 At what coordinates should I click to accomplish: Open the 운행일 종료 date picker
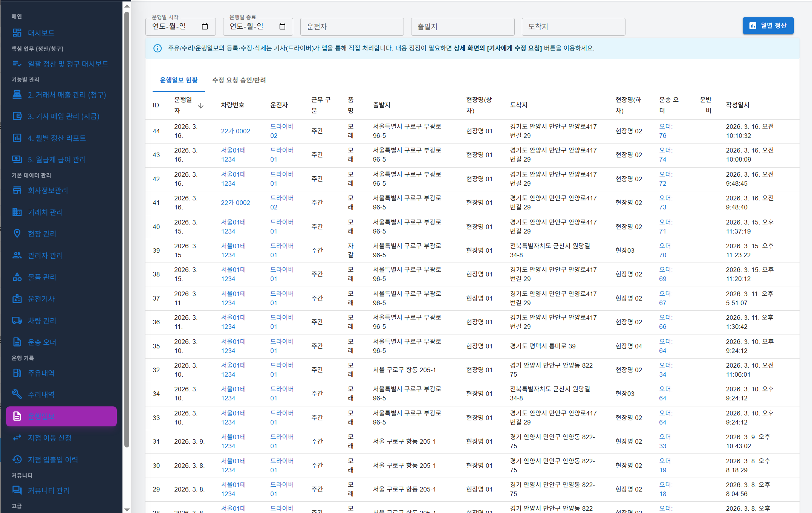tap(282, 26)
